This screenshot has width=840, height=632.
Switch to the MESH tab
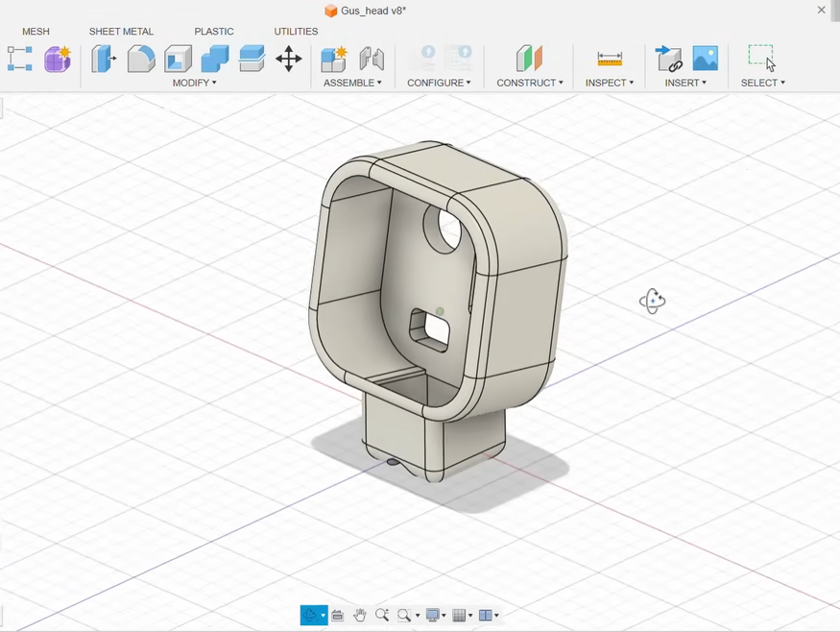(x=36, y=32)
